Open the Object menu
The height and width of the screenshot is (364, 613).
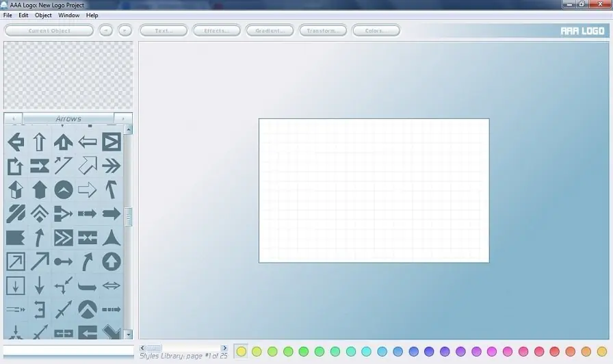pyautogui.click(x=43, y=15)
